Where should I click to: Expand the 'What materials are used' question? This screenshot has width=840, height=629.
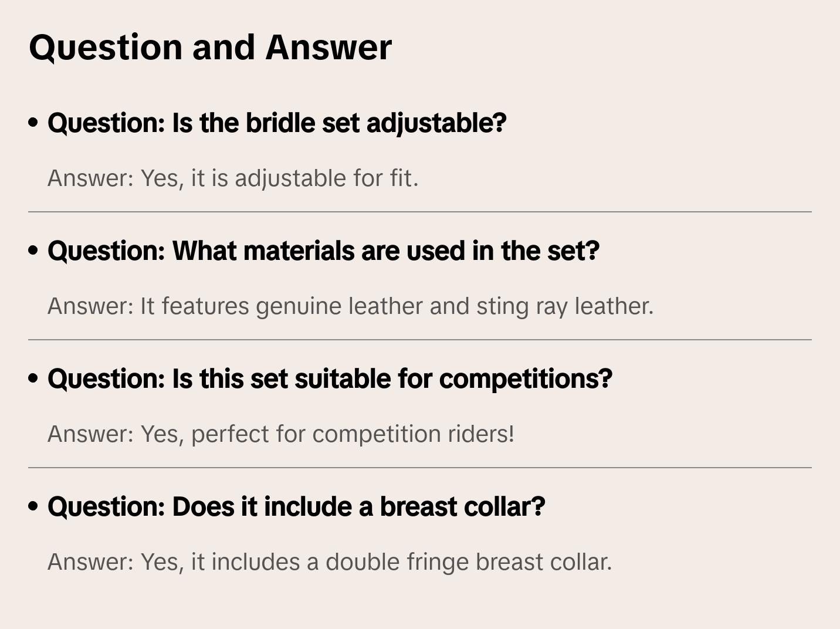323,251
